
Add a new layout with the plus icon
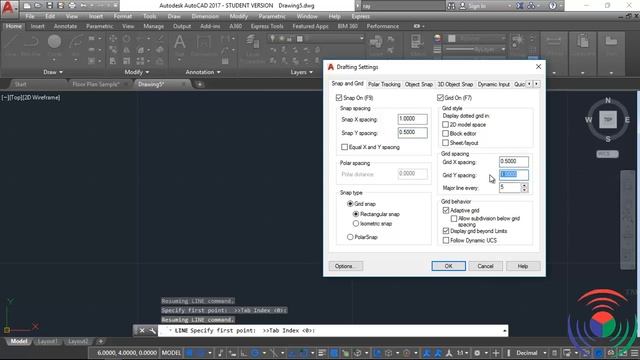[101, 341]
